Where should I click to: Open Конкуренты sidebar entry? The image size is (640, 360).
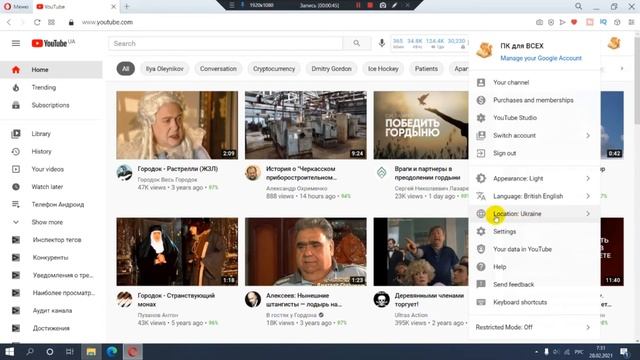click(51, 258)
